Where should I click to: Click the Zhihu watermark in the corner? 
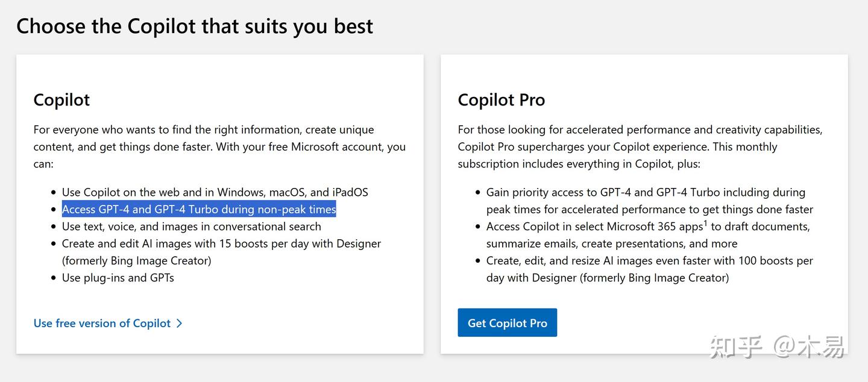pos(777,347)
